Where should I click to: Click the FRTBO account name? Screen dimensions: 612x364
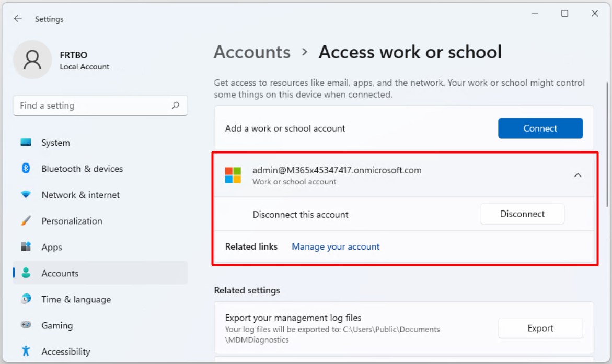point(73,55)
